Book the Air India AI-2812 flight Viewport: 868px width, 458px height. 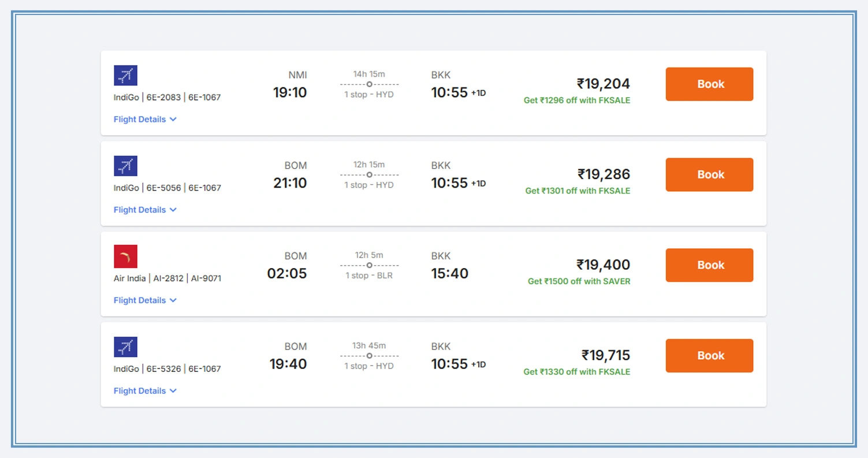click(x=709, y=265)
